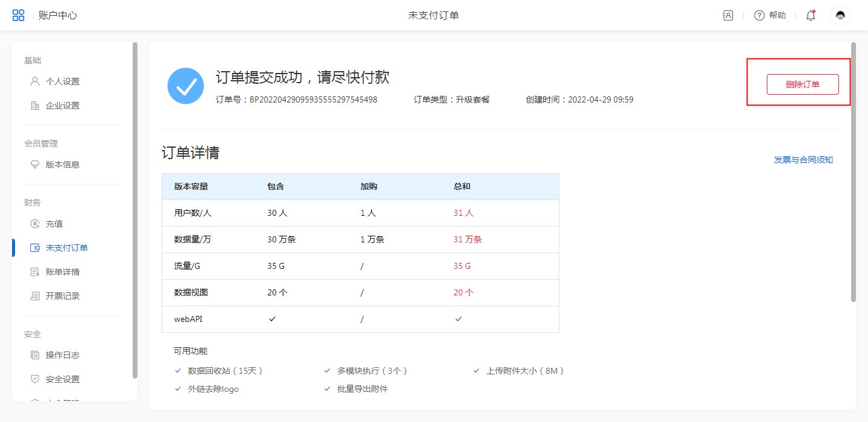Select 未支付订单 in the sidebar
This screenshot has height=422, width=868.
pos(66,248)
